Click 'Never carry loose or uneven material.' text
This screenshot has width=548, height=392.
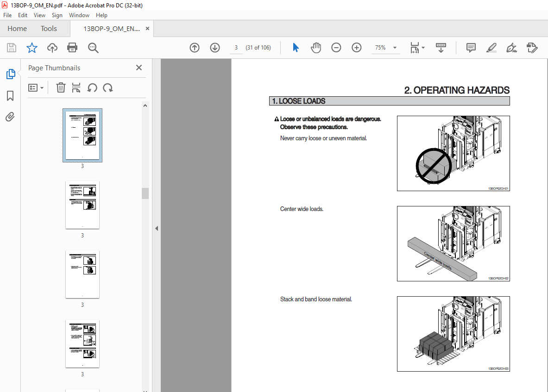324,138
